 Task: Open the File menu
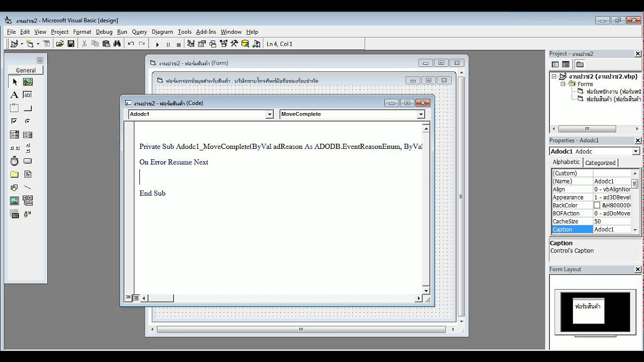click(11, 32)
